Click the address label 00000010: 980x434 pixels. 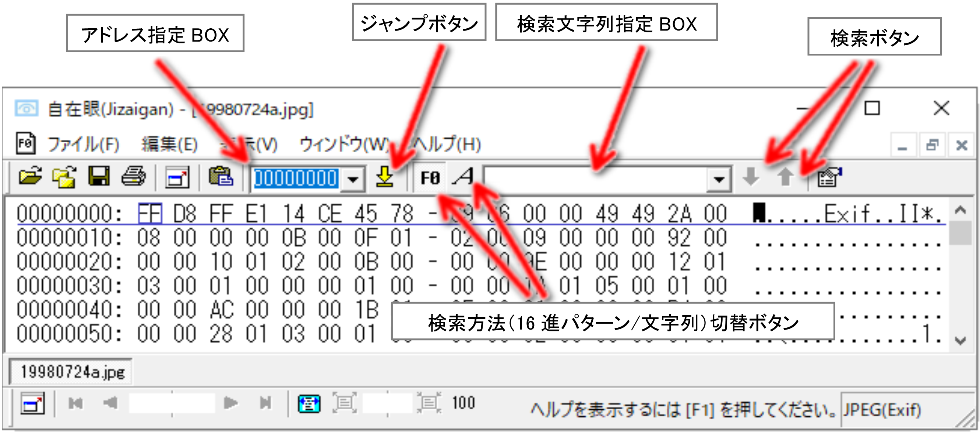click(x=69, y=238)
